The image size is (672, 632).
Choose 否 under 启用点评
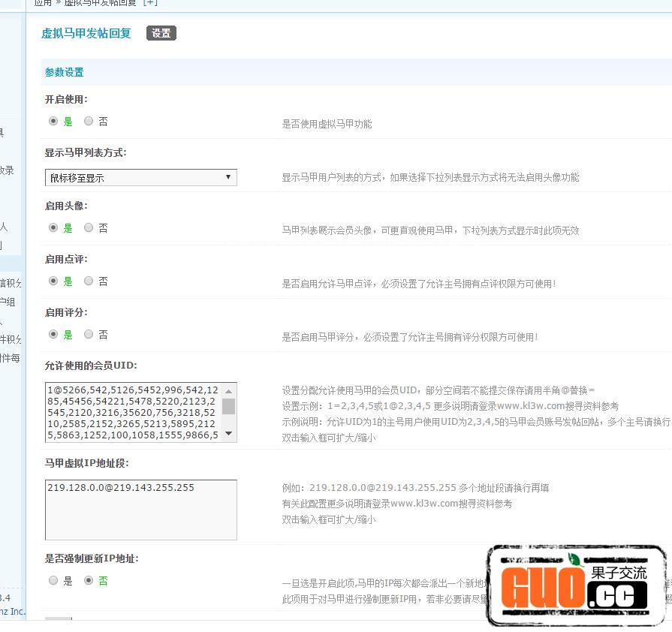89,281
